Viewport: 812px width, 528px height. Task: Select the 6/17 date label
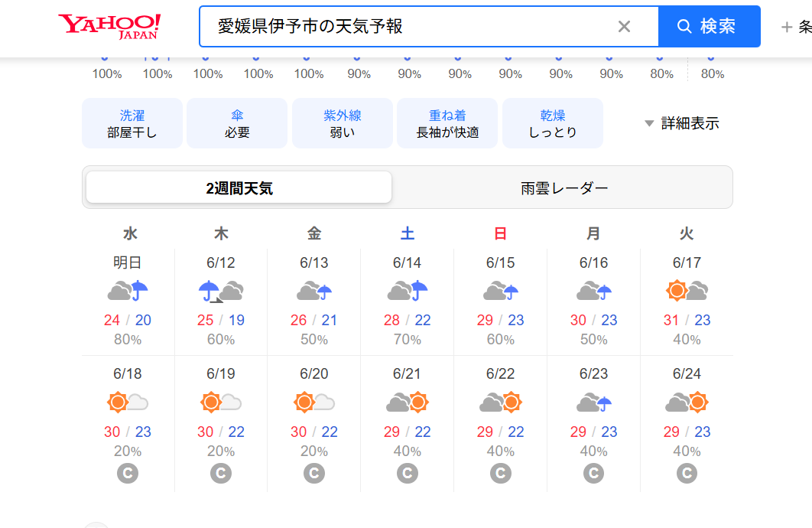(x=687, y=262)
